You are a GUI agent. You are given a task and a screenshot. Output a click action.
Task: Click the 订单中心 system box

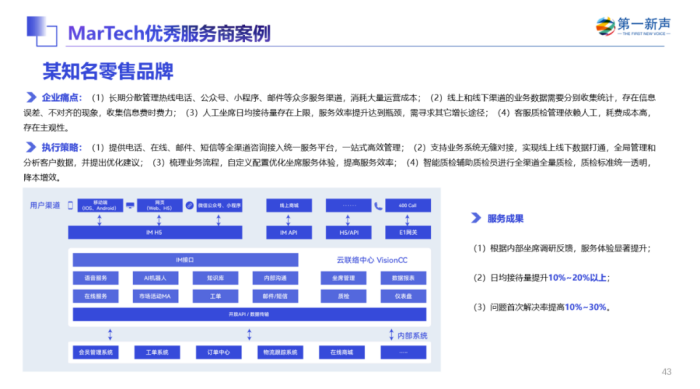click(x=218, y=352)
